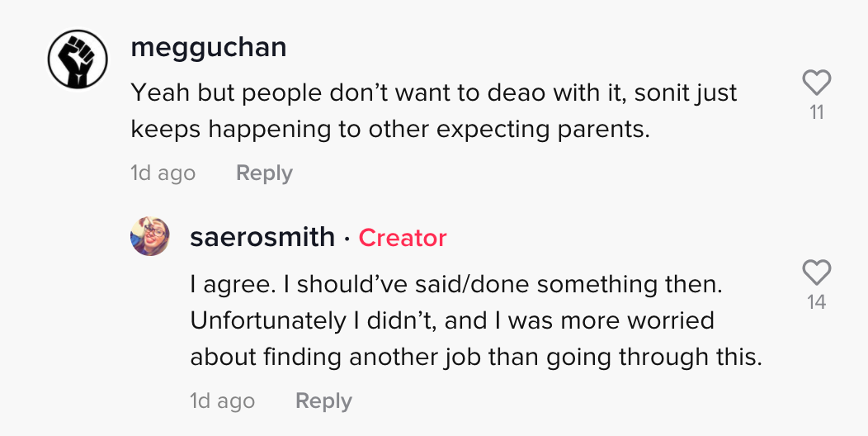The height and width of the screenshot is (436, 868).
Task: Click the 14 likes count
Action: click(816, 302)
